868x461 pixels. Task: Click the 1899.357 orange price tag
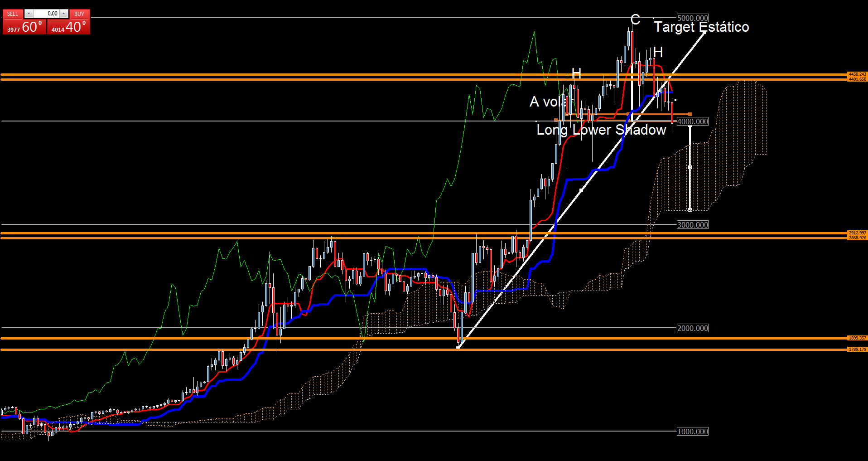point(857,338)
